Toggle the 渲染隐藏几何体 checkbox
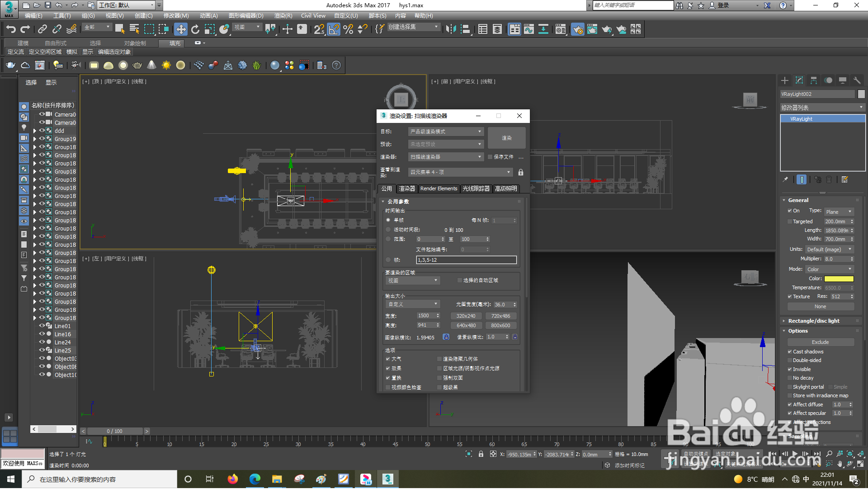868x489 pixels. (x=439, y=359)
